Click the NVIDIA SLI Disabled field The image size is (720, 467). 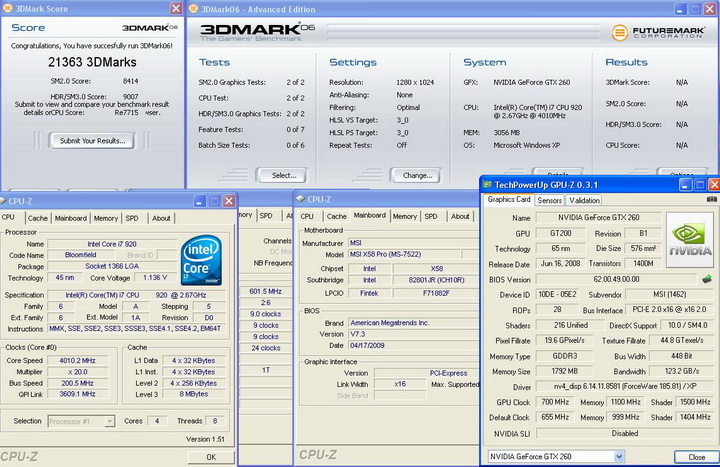pos(624,433)
